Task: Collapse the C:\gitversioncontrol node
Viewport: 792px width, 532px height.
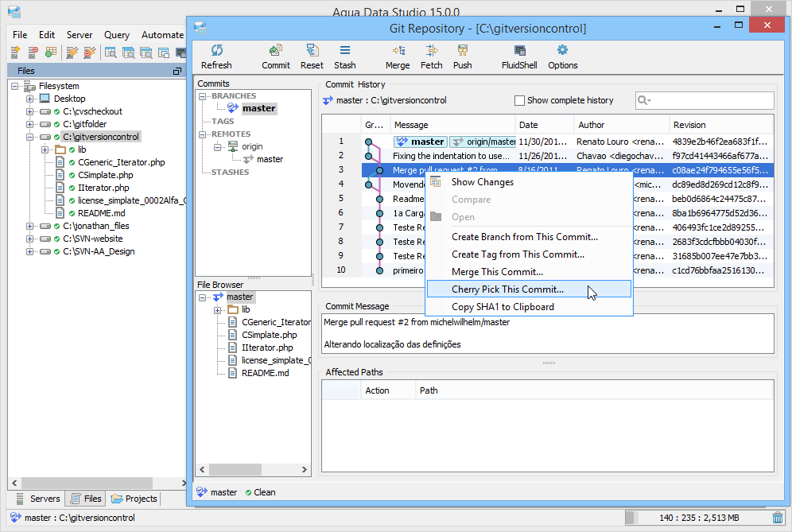Action: click(x=29, y=137)
